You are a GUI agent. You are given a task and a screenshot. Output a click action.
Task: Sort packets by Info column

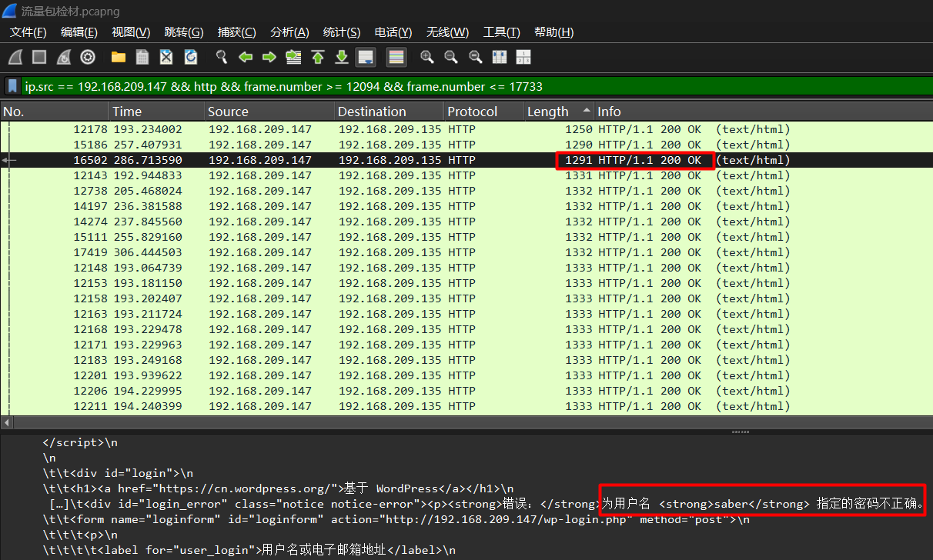(x=764, y=112)
